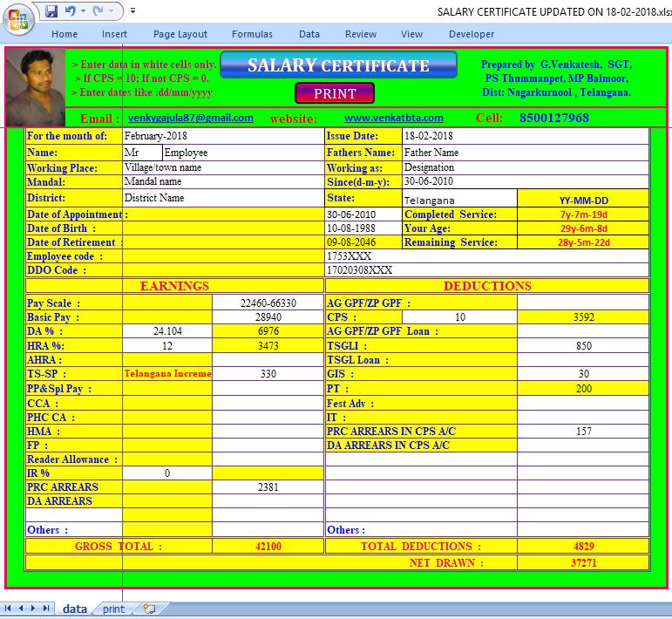The image size is (672, 619).
Task: Click the Redo arrow icon
Action: pyautogui.click(x=98, y=10)
